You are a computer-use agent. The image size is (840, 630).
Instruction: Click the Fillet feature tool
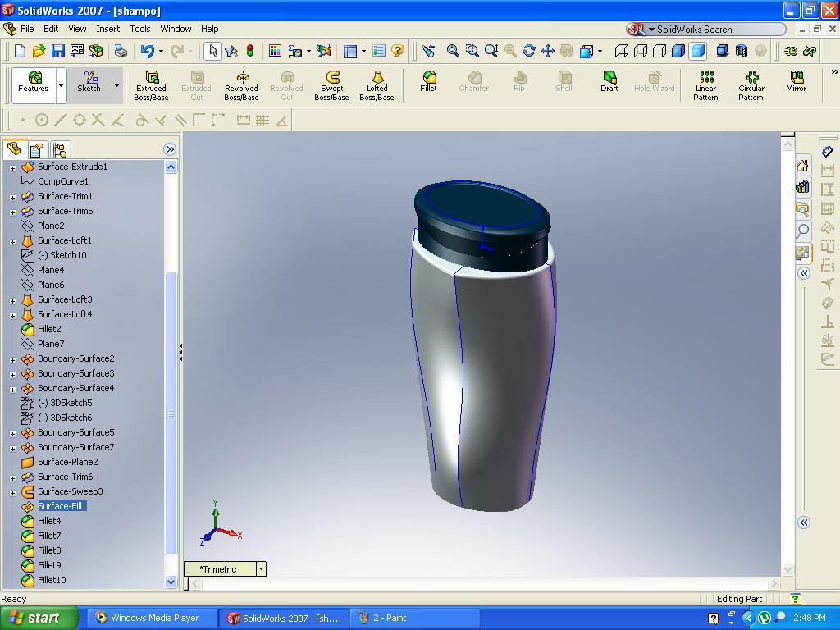428,82
